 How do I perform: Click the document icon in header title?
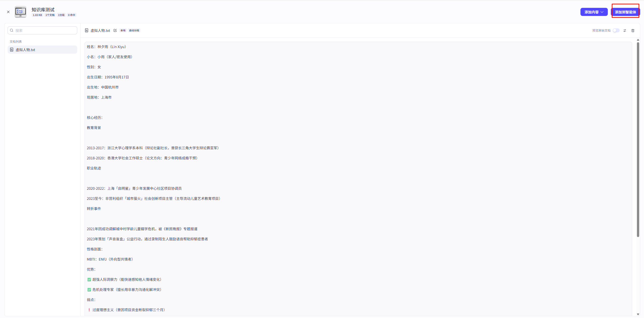coord(87,30)
